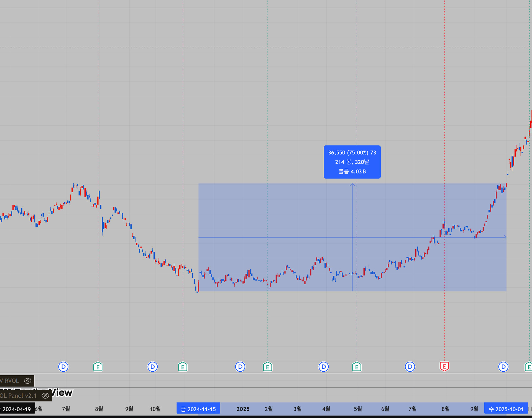This screenshot has width=532, height=418.
Task: Open the earnings E marker at August 2024
Action: pyautogui.click(x=98, y=367)
